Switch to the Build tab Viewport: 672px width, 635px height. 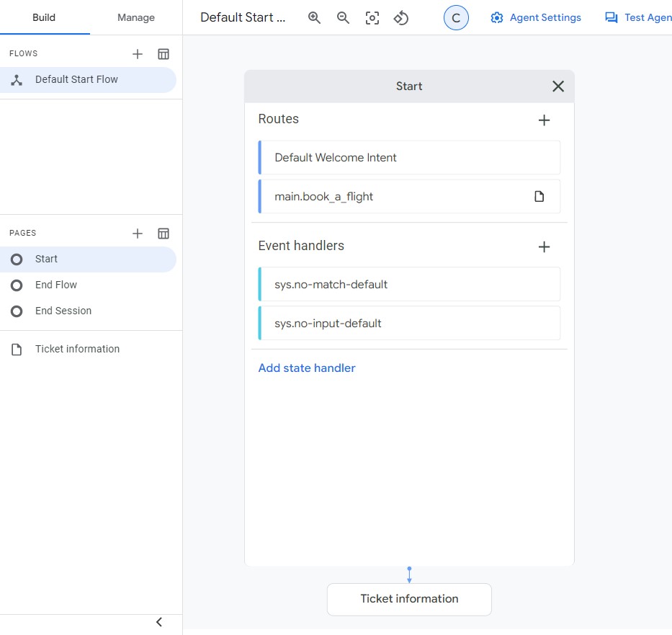tap(44, 17)
